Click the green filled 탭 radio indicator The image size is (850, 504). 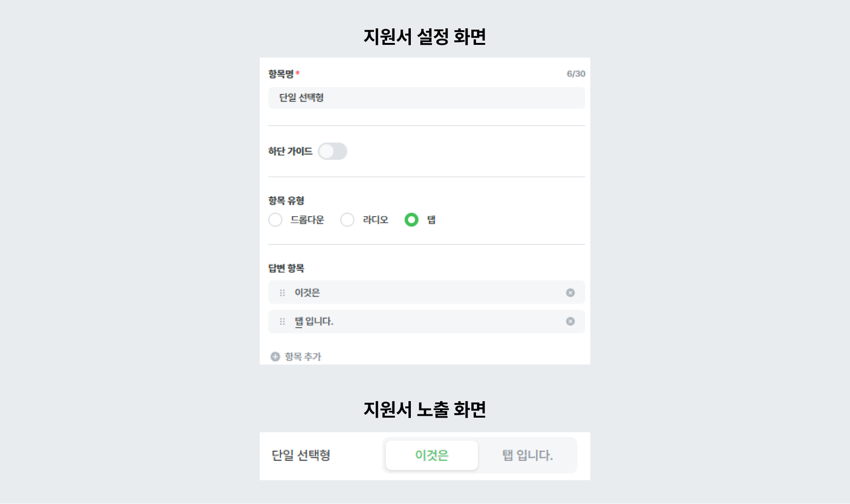coord(411,220)
